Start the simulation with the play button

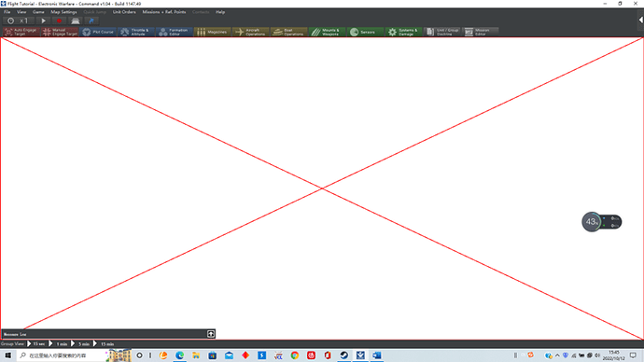[43, 21]
